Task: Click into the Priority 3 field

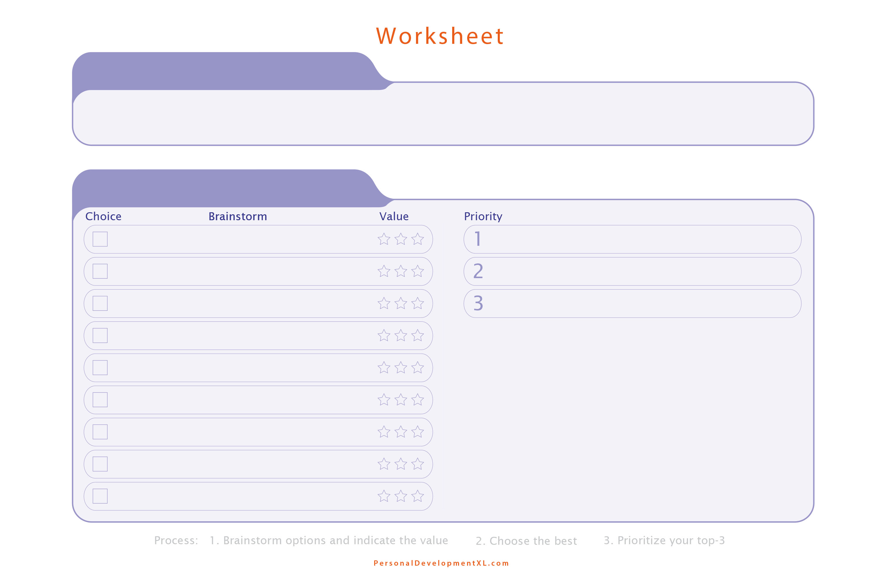Action: point(633,303)
